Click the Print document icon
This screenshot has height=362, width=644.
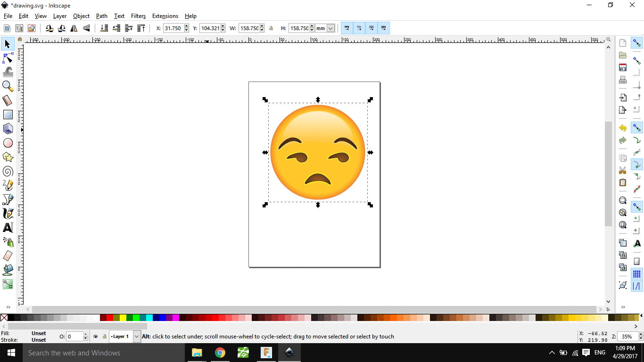[623, 80]
